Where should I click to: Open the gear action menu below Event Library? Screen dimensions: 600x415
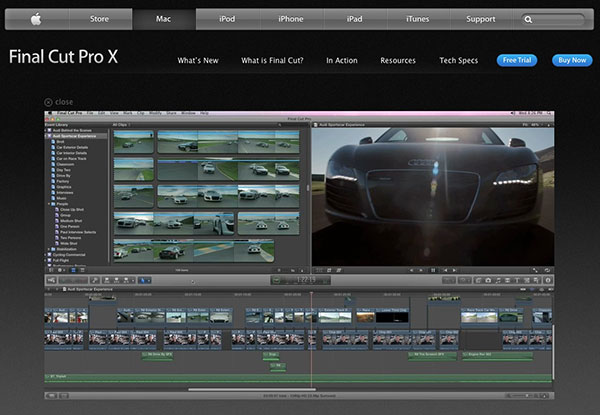coord(60,270)
